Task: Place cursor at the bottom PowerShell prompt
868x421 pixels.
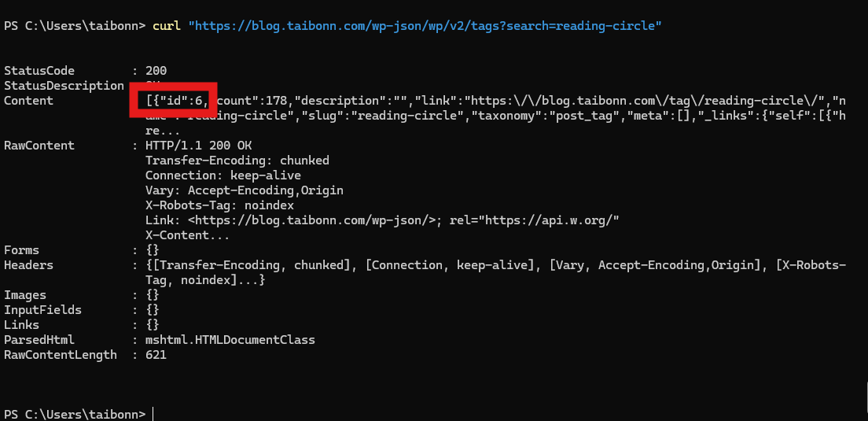Action: pos(153,415)
